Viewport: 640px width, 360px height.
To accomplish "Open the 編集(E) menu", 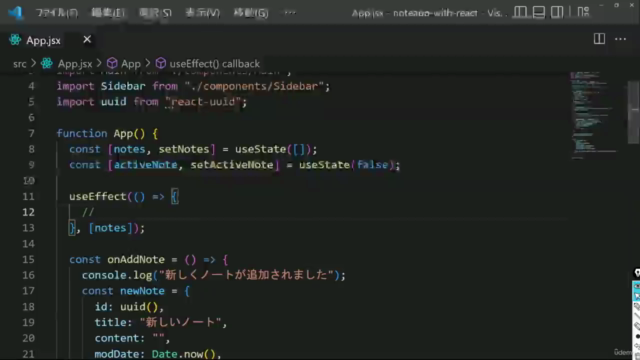I will click(x=108, y=13).
